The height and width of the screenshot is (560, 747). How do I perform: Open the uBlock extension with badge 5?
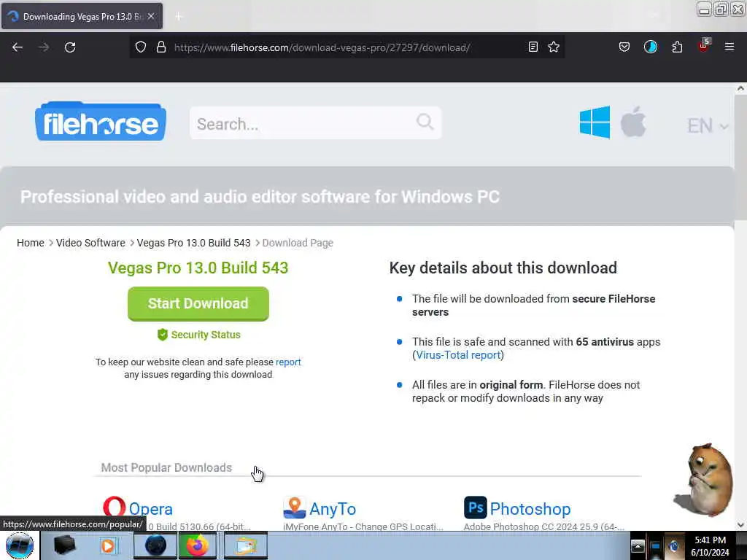pos(704,46)
